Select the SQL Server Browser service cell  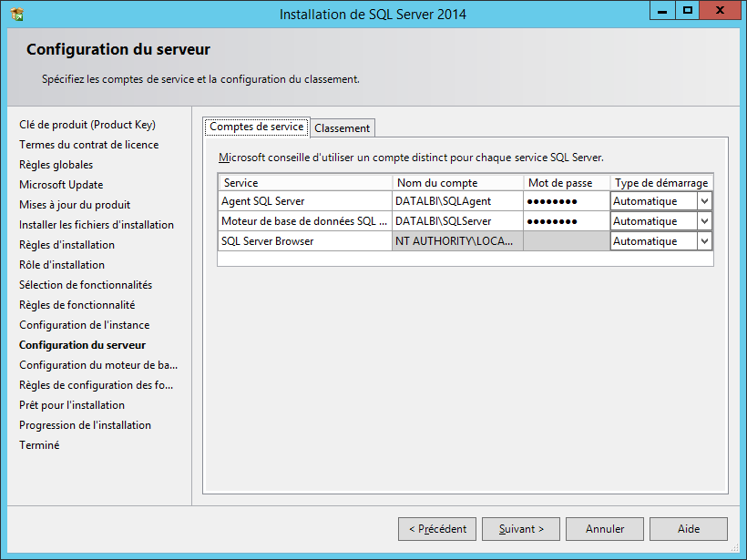pyautogui.click(x=305, y=241)
